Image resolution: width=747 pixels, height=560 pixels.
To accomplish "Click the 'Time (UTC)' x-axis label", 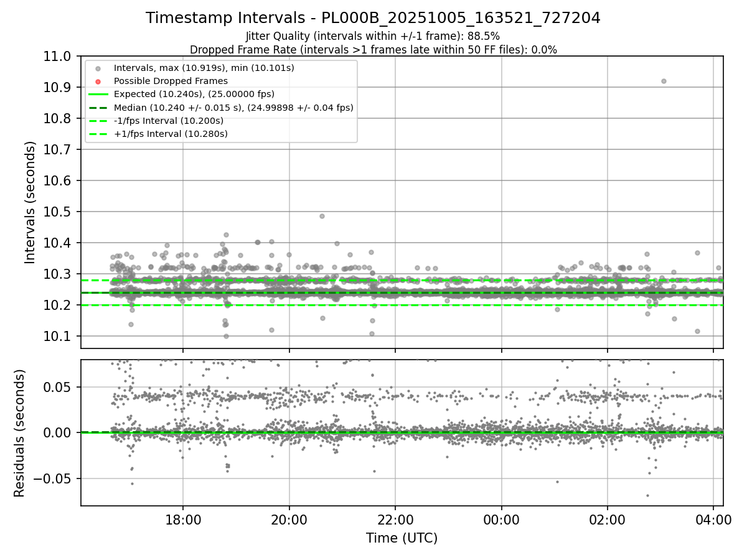I will [x=402, y=538].
